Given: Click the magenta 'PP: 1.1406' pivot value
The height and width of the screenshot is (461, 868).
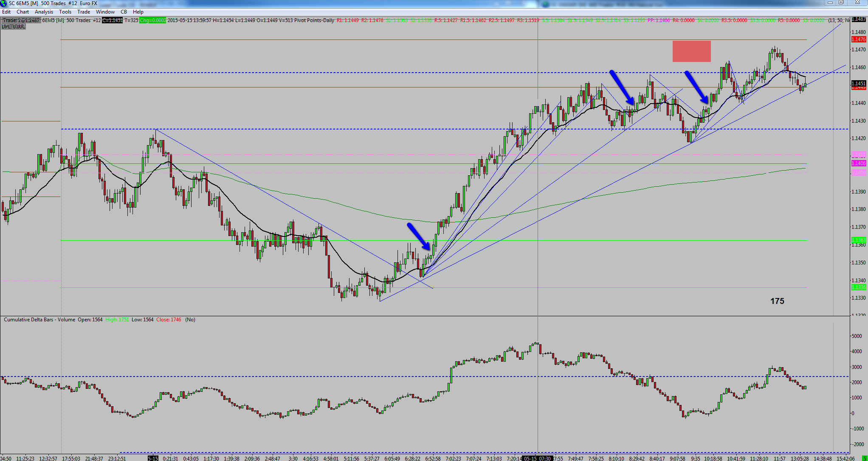Looking at the screenshot, I should (x=659, y=20).
